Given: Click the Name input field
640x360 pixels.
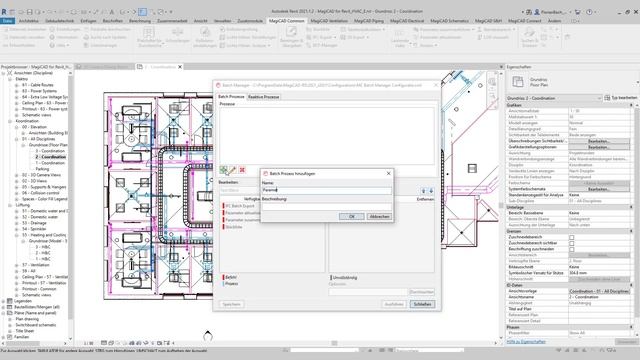Looking at the screenshot, I should pyautogui.click(x=327, y=190).
